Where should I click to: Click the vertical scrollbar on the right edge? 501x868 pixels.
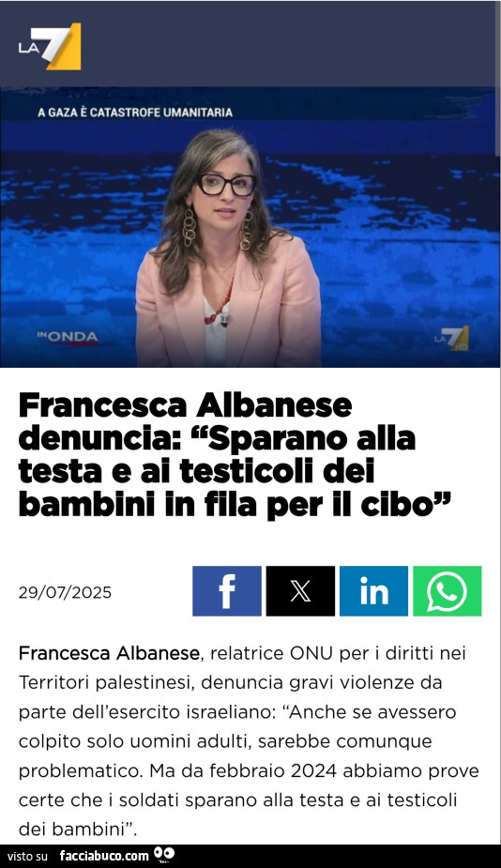(497, 78)
